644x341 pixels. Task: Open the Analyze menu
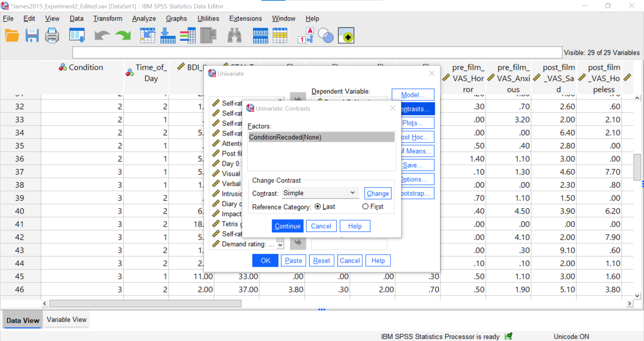144,18
